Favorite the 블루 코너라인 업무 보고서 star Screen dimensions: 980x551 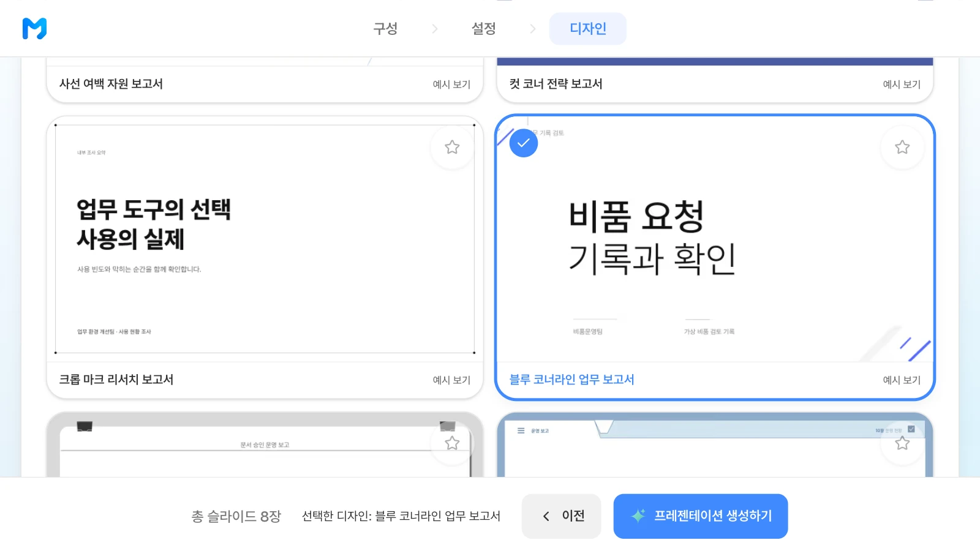pyautogui.click(x=902, y=147)
